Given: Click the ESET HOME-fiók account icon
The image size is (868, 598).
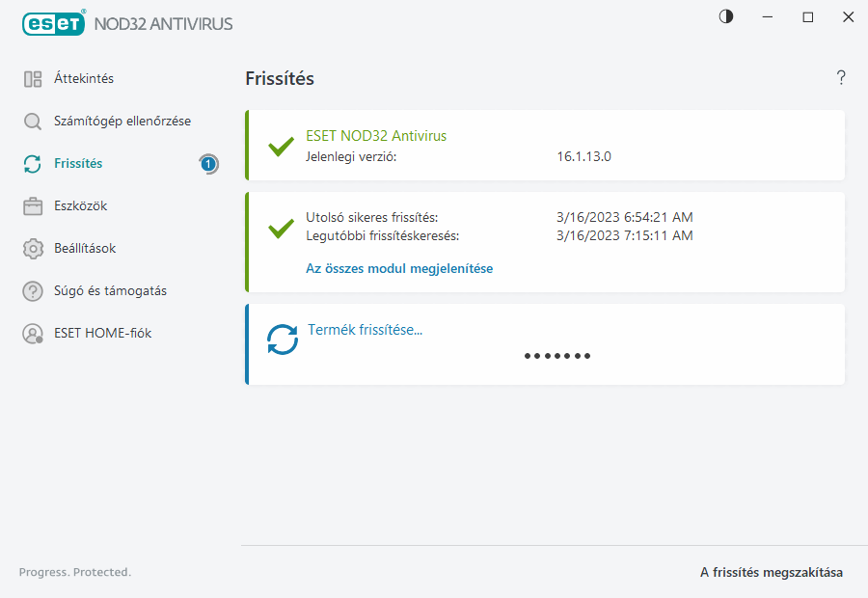Looking at the screenshot, I should [x=33, y=334].
